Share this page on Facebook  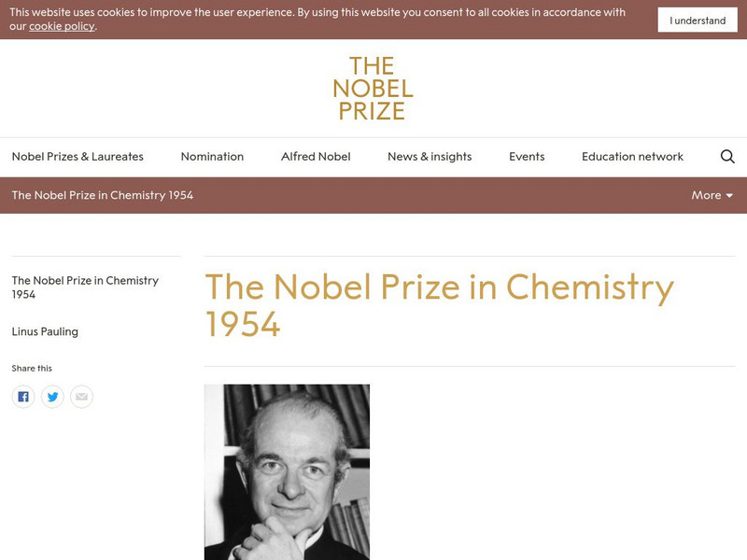23,397
